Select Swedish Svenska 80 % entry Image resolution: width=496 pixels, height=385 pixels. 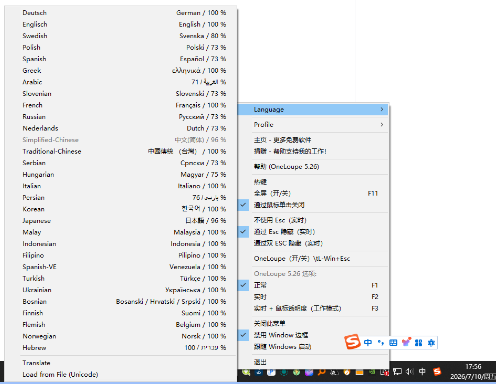[120, 36]
